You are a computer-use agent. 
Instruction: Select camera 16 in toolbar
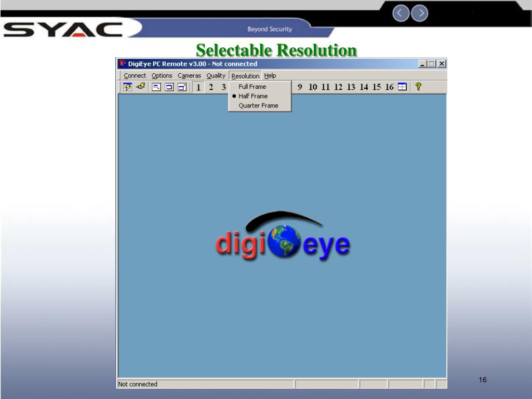[389, 87]
